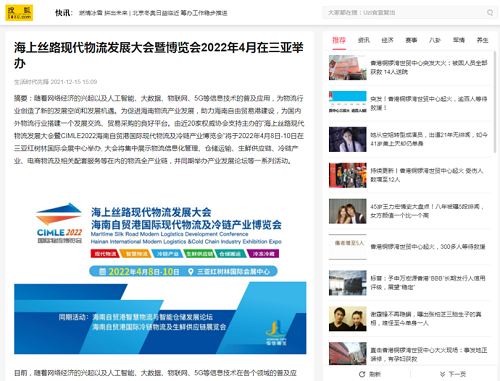The width and height of the screenshot is (500, 381).
Task: Click the author line 生活时代先锋 2021-12-15
Action: (55, 82)
